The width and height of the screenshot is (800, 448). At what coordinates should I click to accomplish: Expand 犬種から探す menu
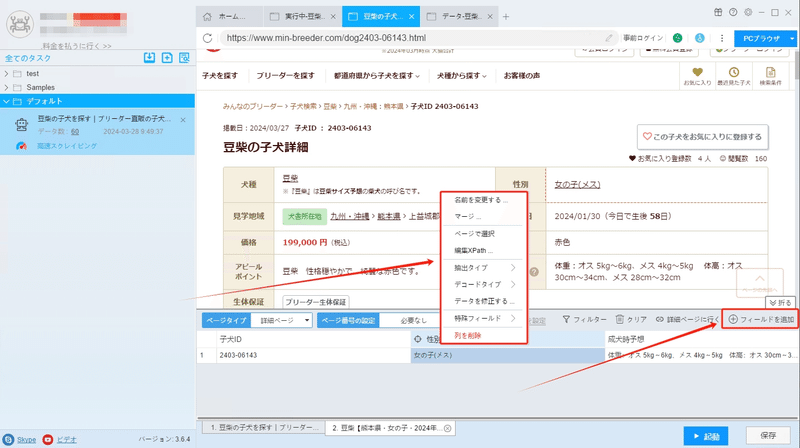pyautogui.click(x=461, y=76)
